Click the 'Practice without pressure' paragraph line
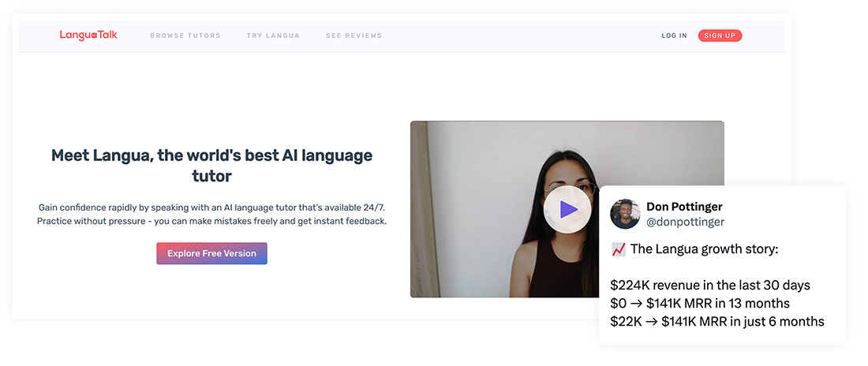 pyautogui.click(x=211, y=222)
